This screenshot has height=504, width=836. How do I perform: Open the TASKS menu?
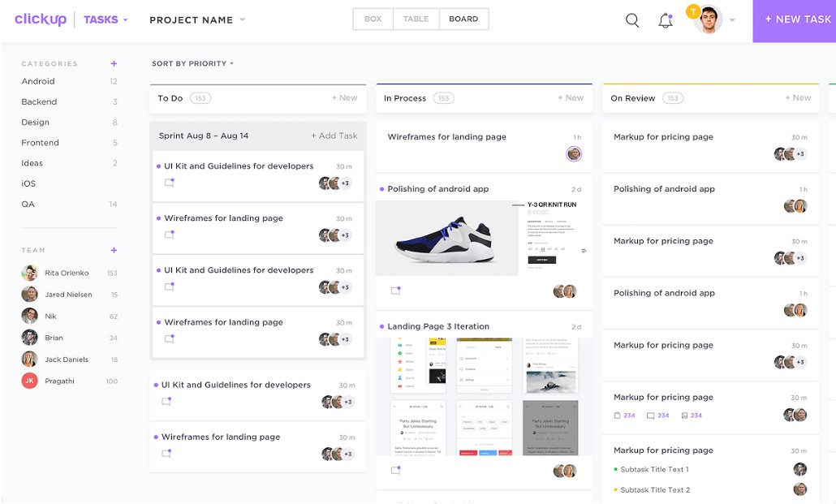tap(104, 19)
